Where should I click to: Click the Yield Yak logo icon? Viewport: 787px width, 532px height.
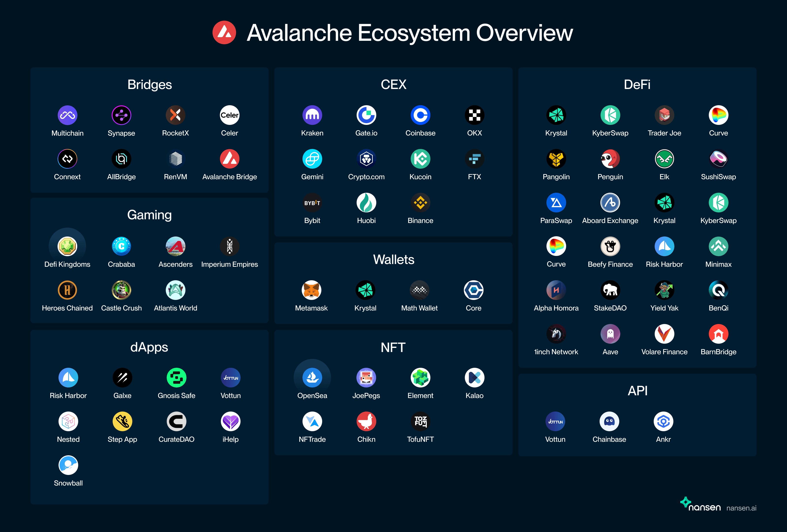coord(665,290)
